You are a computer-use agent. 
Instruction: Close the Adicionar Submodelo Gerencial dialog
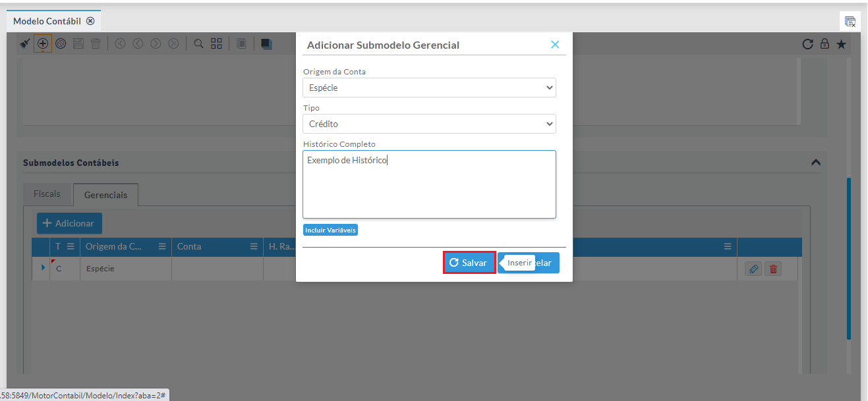click(x=555, y=45)
